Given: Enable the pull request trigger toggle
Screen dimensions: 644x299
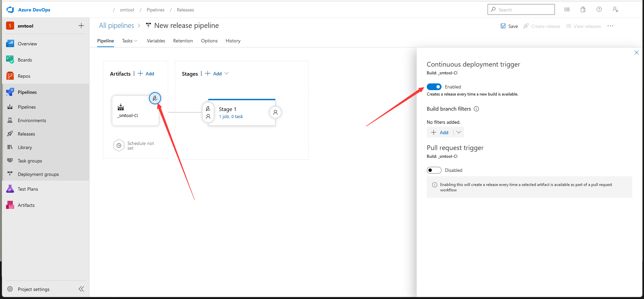Looking at the screenshot, I should pos(434,170).
